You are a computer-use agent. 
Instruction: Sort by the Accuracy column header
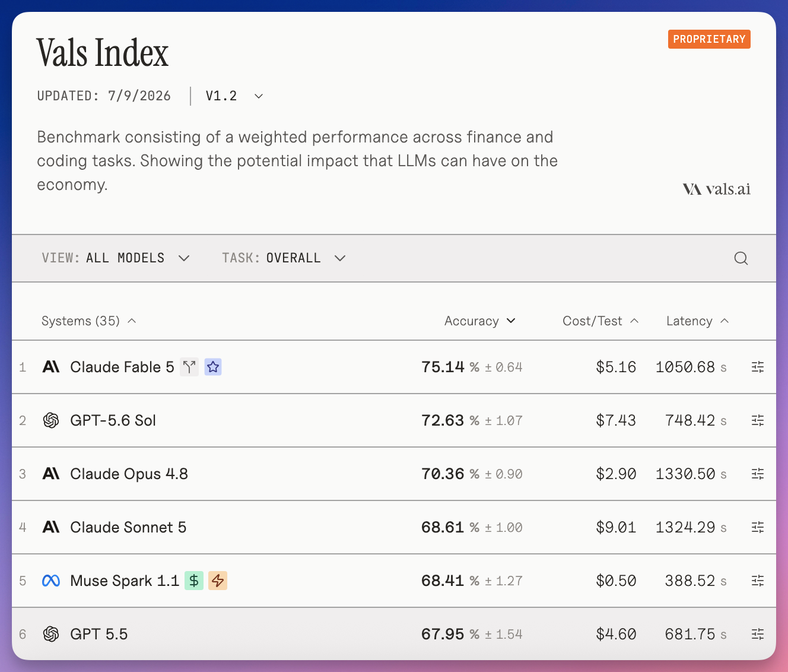[480, 321]
